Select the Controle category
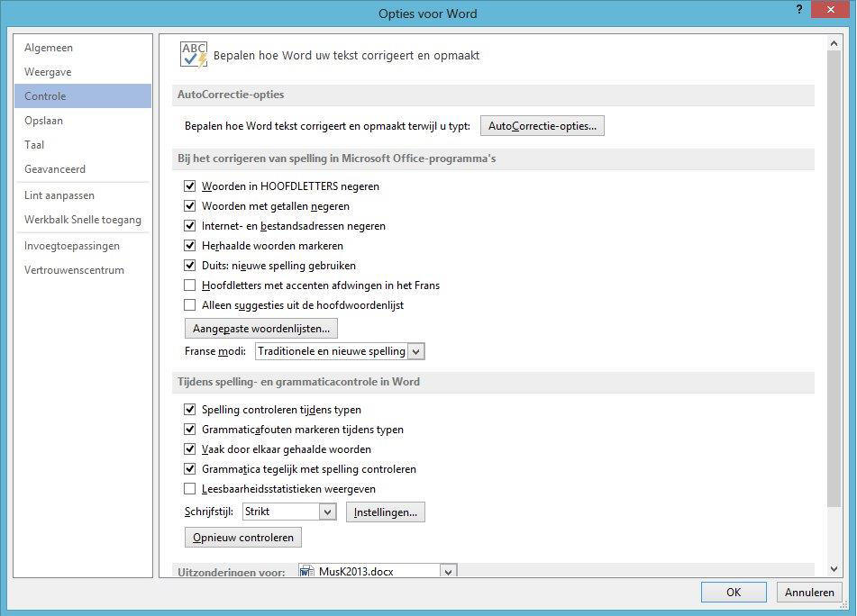 click(83, 96)
